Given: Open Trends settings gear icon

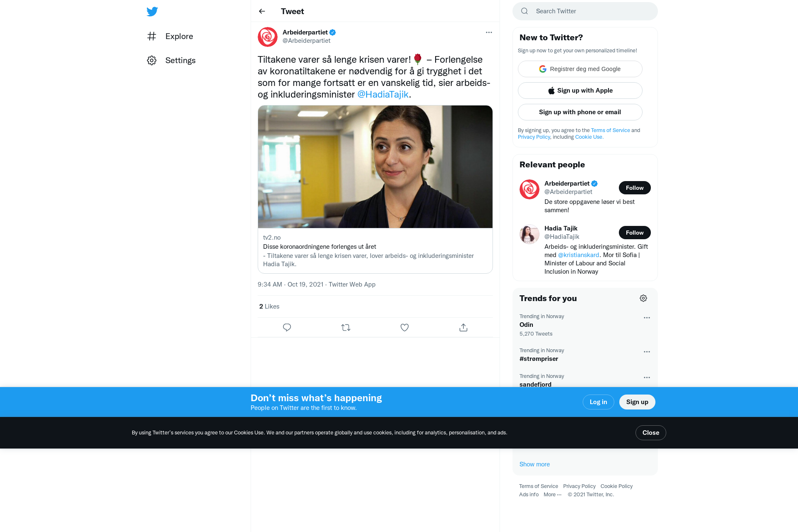Looking at the screenshot, I should coord(643,298).
